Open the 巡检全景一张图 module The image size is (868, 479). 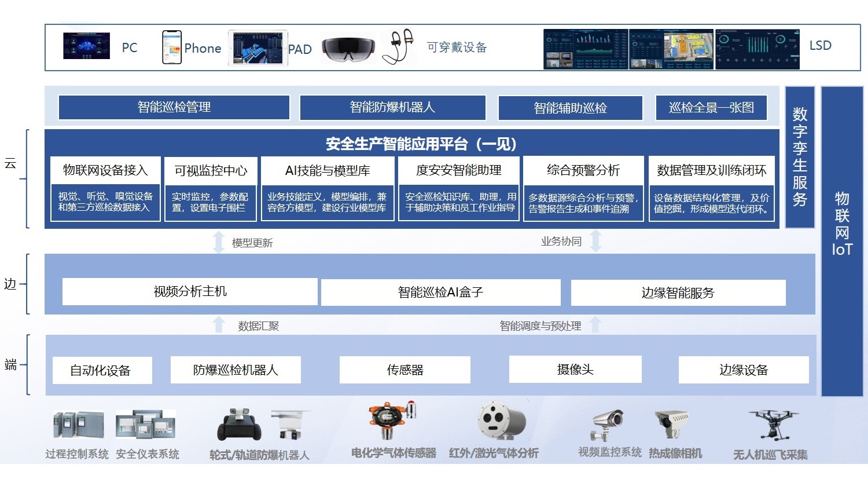pyautogui.click(x=712, y=108)
